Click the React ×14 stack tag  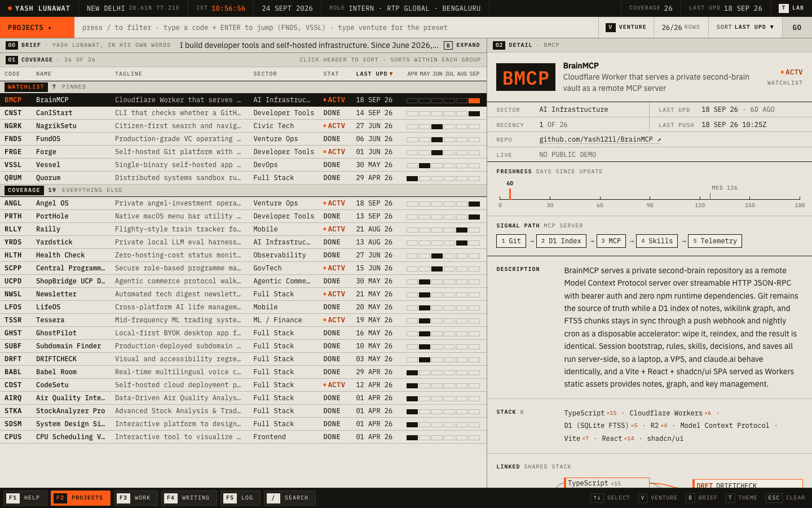coord(618,439)
